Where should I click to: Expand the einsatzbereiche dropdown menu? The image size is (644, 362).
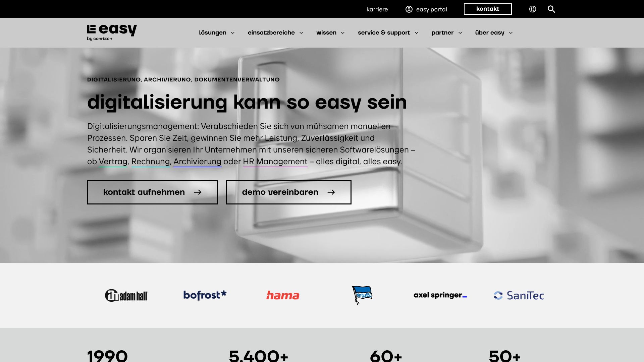tap(275, 33)
